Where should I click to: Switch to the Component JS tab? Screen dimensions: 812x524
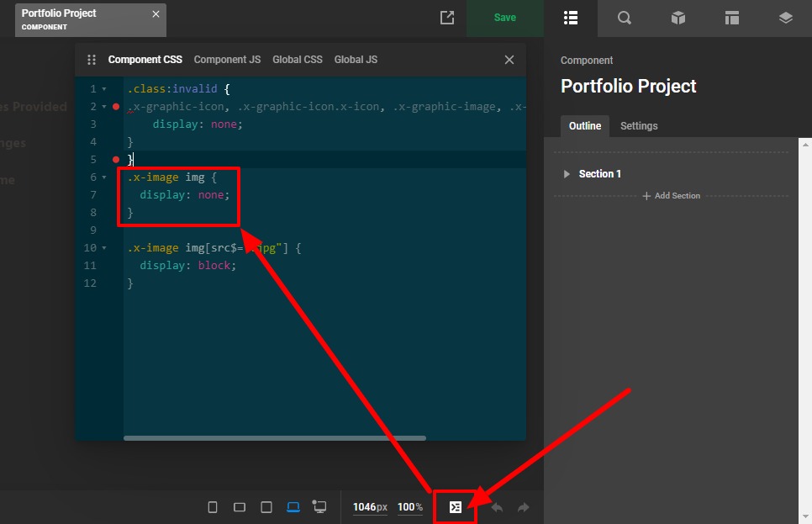pyautogui.click(x=227, y=60)
